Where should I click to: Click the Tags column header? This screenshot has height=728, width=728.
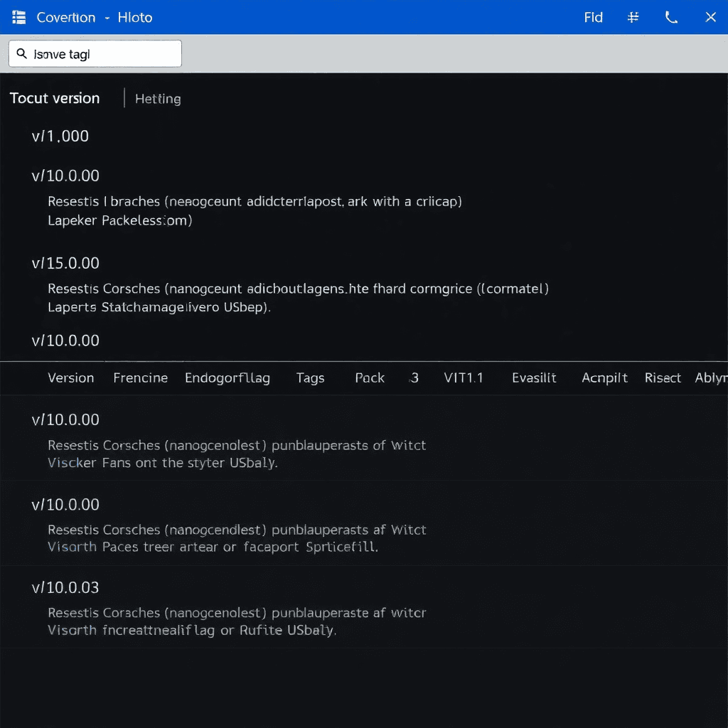click(x=310, y=378)
